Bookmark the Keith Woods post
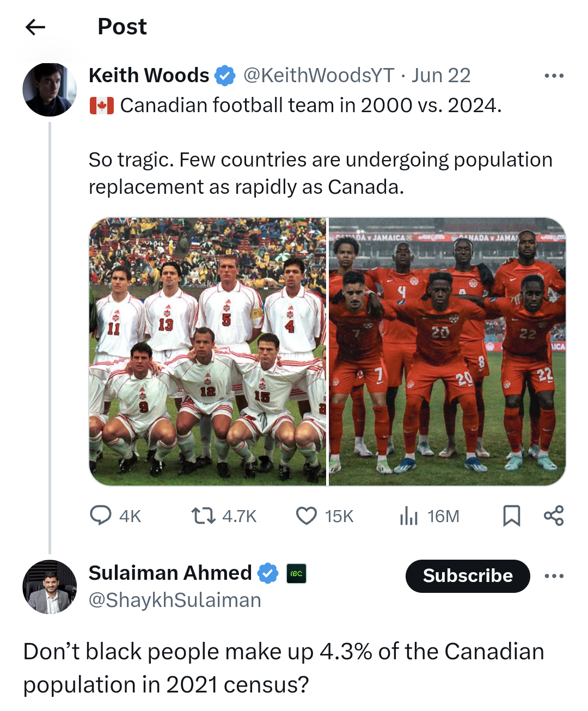Screen dimensions: 588x711 pyautogui.click(x=512, y=516)
